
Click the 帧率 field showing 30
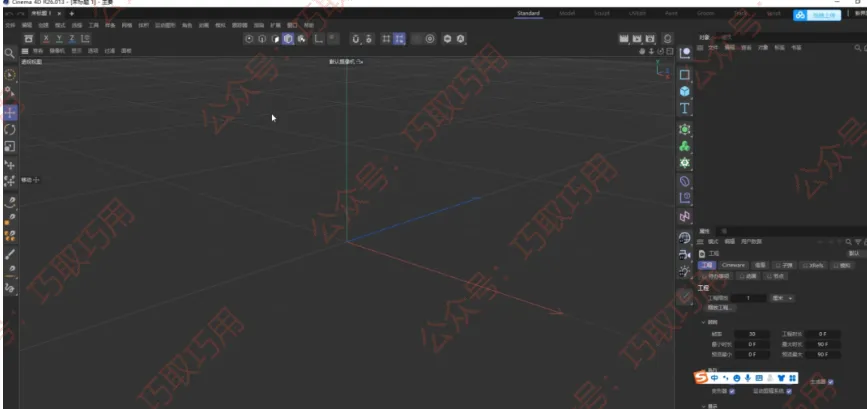751,334
